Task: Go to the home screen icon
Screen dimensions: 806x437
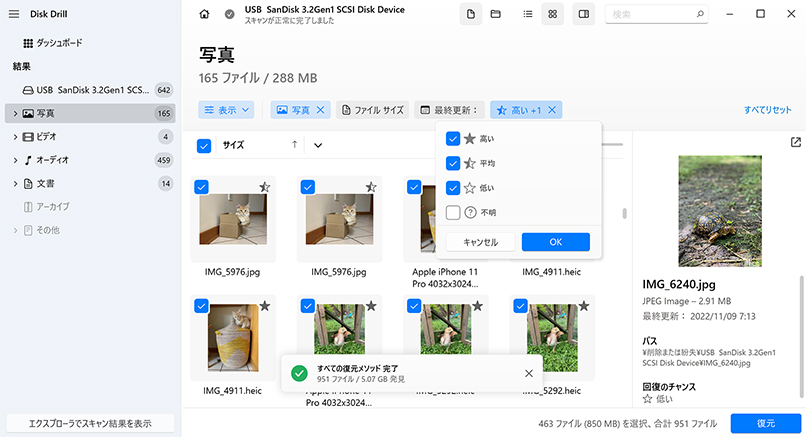Action: [x=205, y=15]
